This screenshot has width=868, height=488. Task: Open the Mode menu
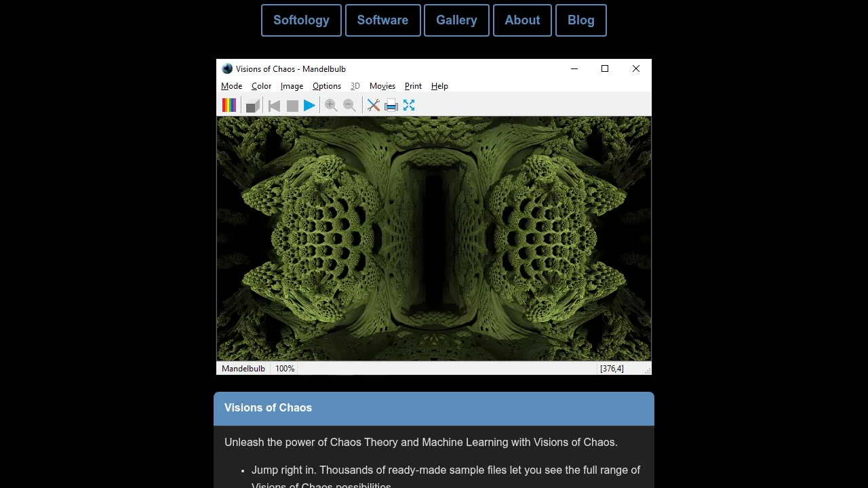[x=231, y=86]
